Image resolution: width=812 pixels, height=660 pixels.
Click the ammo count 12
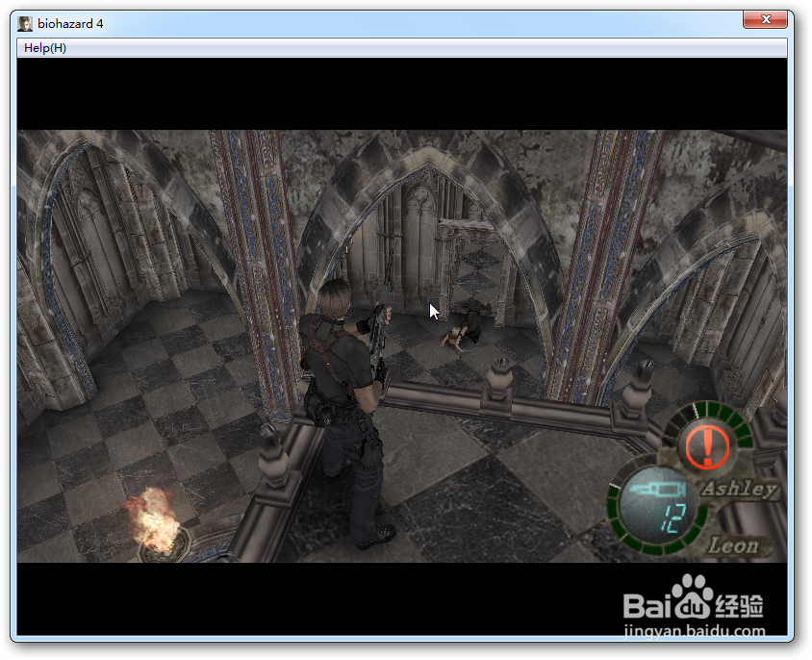672,518
